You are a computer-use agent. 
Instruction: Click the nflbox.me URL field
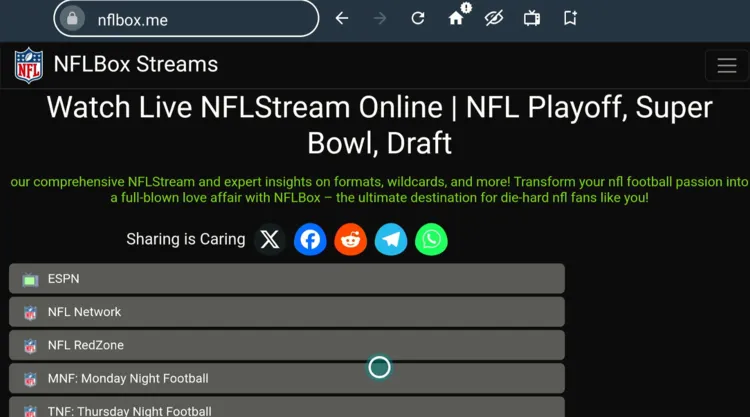(186, 19)
